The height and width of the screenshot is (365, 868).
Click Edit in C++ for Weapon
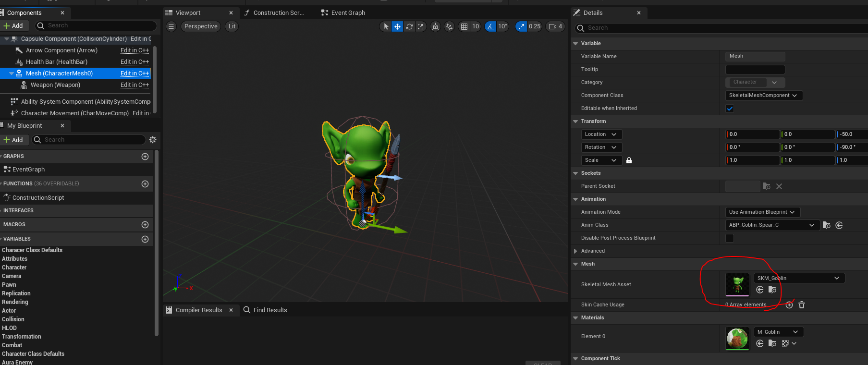click(x=134, y=85)
